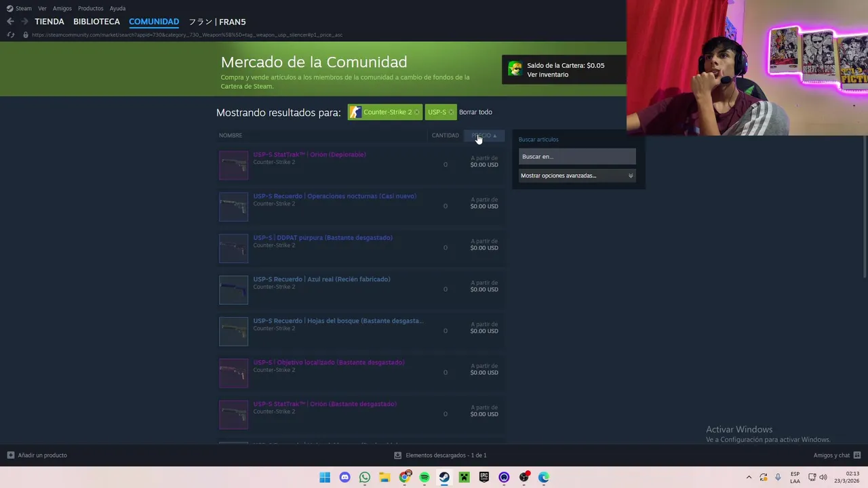Click the DDPAT púrpura item thumbnail

[x=233, y=248]
